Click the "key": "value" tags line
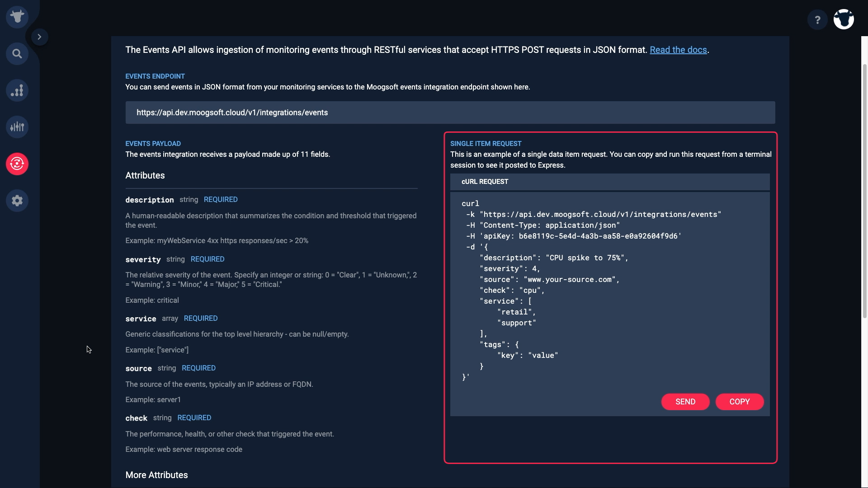This screenshot has height=488, width=868. pos(528,356)
